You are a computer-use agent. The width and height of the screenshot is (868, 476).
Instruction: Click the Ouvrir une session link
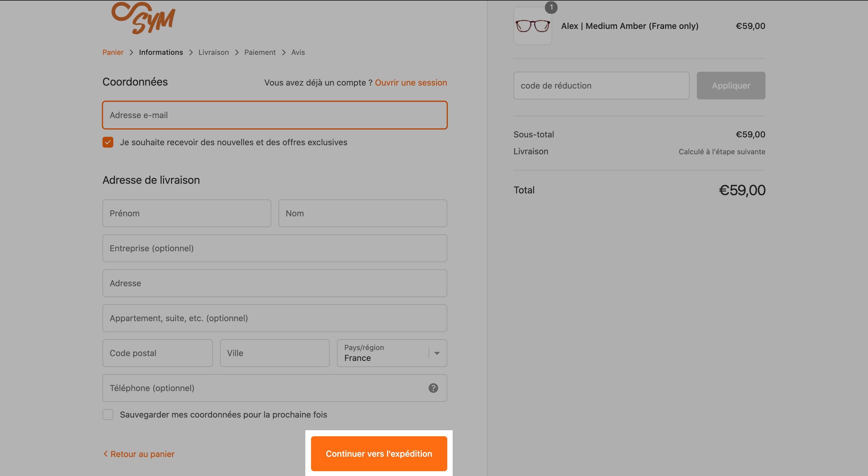[x=411, y=83]
